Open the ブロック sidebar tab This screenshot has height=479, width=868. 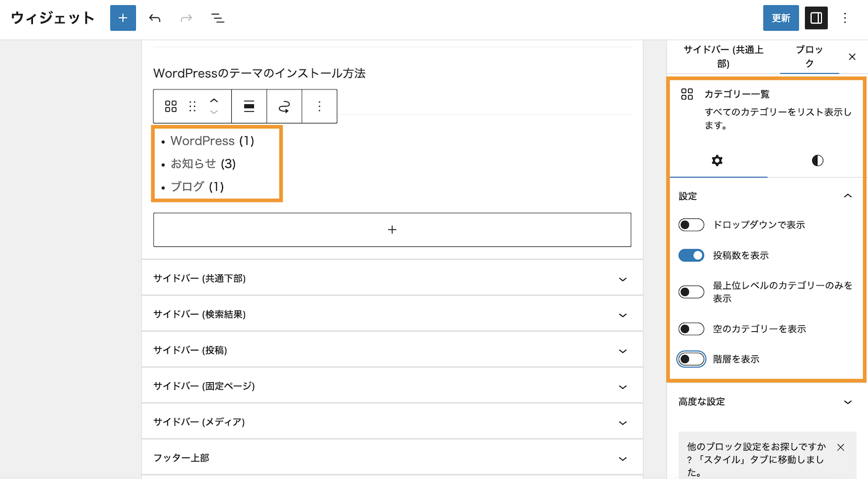coord(809,56)
